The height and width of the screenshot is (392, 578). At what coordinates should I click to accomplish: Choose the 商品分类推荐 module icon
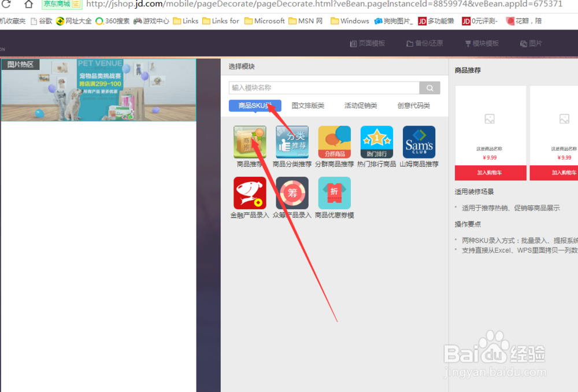tap(292, 142)
